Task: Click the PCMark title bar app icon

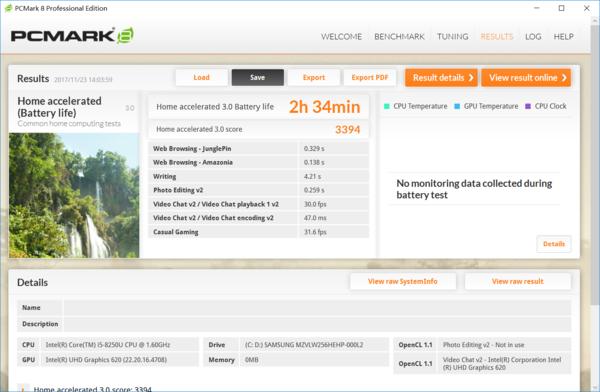Action: [x=8, y=8]
